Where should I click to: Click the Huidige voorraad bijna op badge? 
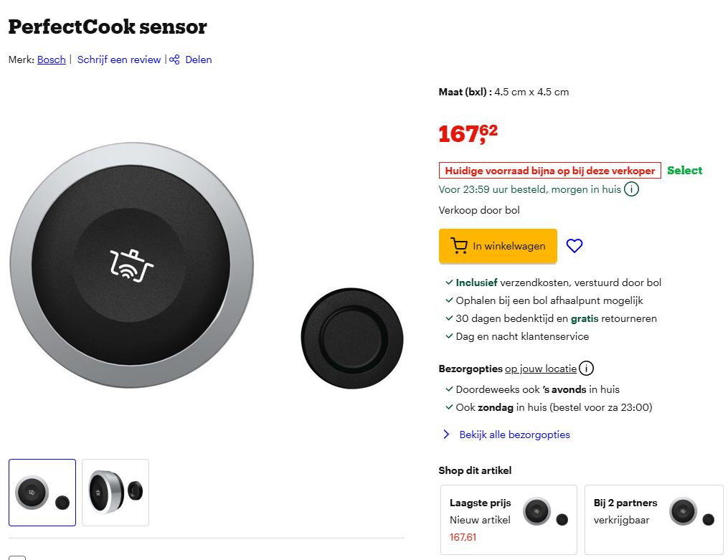pos(549,171)
